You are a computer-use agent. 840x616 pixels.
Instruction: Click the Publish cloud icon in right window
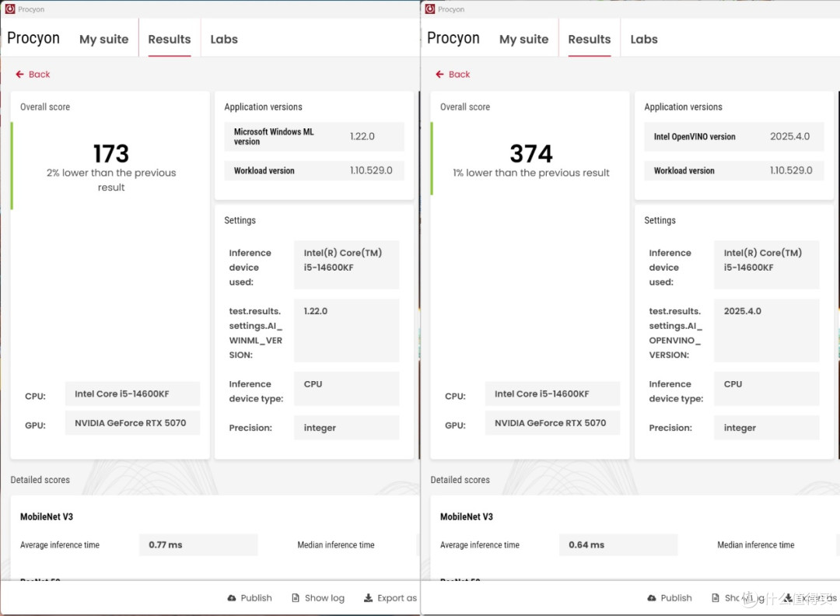pyautogui.click(x=652, y=598)
